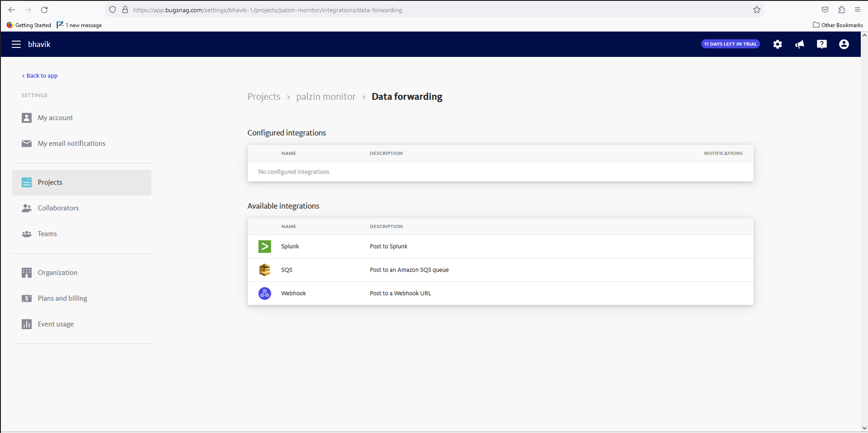The height and width of the screenshot is (433, 868).
Task: Open Organization settings
Action: (x=82, y=273)
